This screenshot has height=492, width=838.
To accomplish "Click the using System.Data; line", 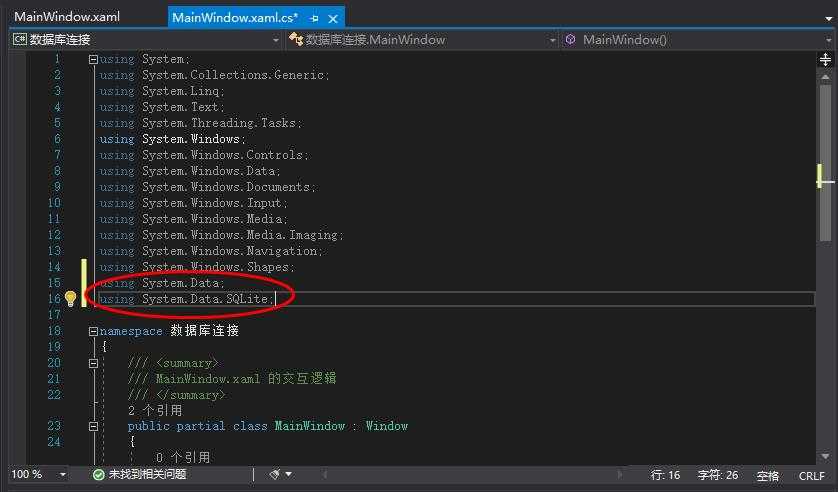I will click(x=162, y=283).
